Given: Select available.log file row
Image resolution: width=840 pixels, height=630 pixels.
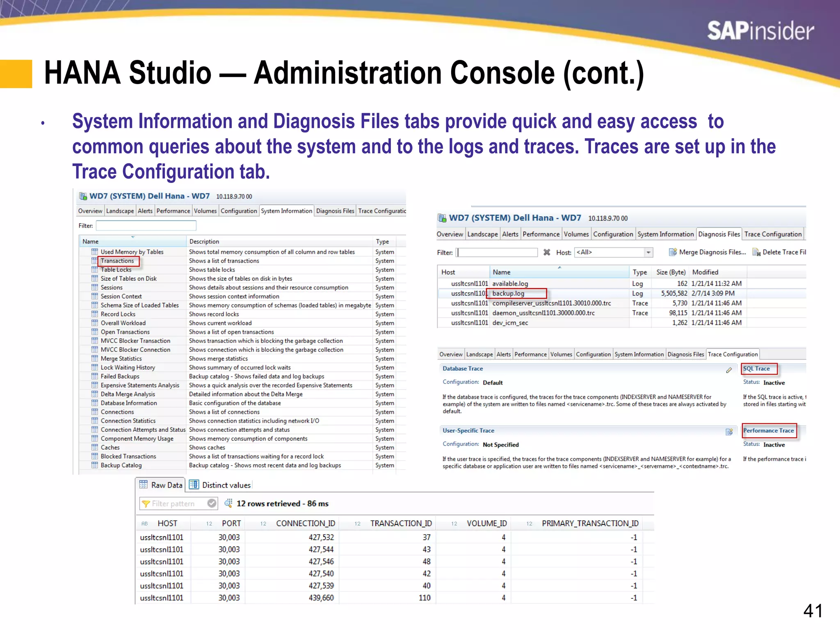Looking at the screenshot, I should tap(621, 283).
